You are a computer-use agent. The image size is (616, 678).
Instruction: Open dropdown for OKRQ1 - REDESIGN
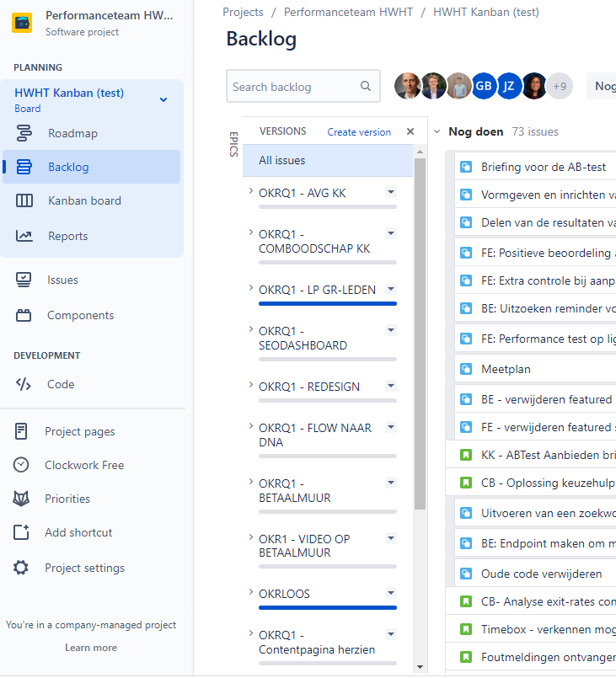point(391,386)
